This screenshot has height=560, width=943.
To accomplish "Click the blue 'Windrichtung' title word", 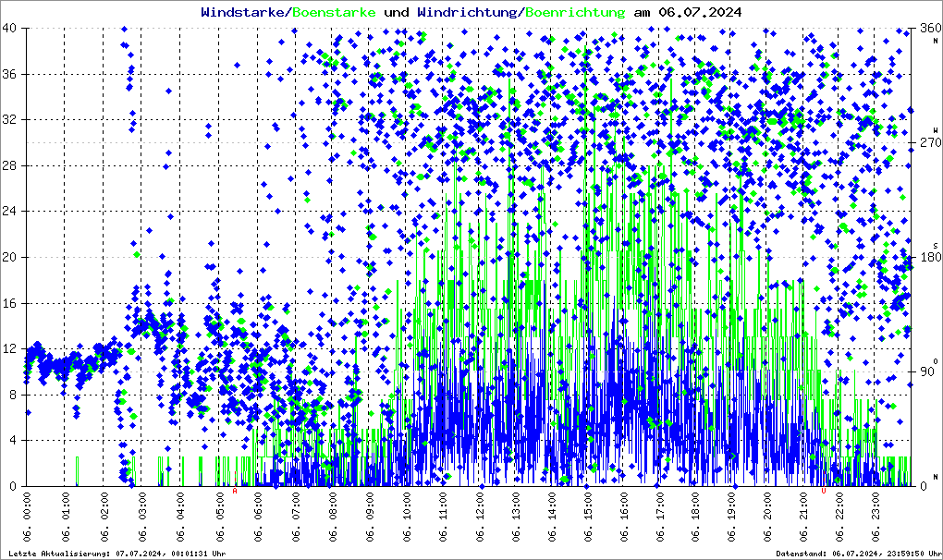I will [467, 12].
